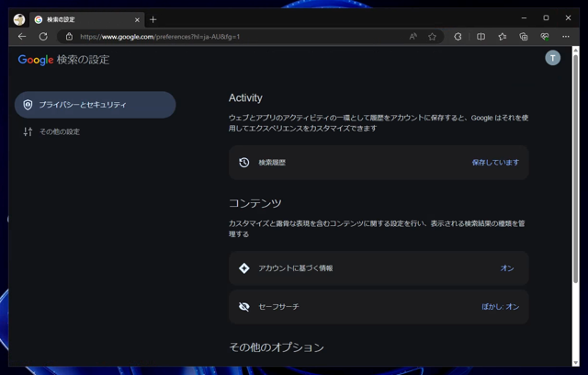Reload the page with the refresh icon
This screenshot has width=588, height=375.
click(x=43, y=37)
